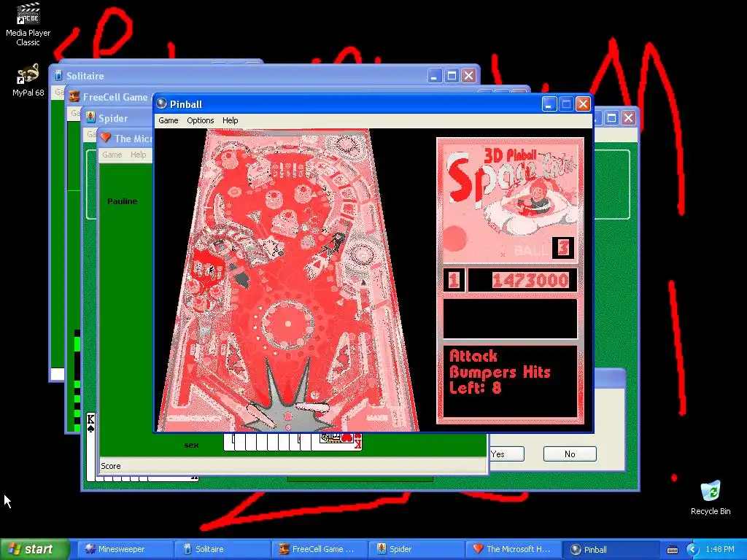Open the Game menu in Pinball

coord(169,120)
